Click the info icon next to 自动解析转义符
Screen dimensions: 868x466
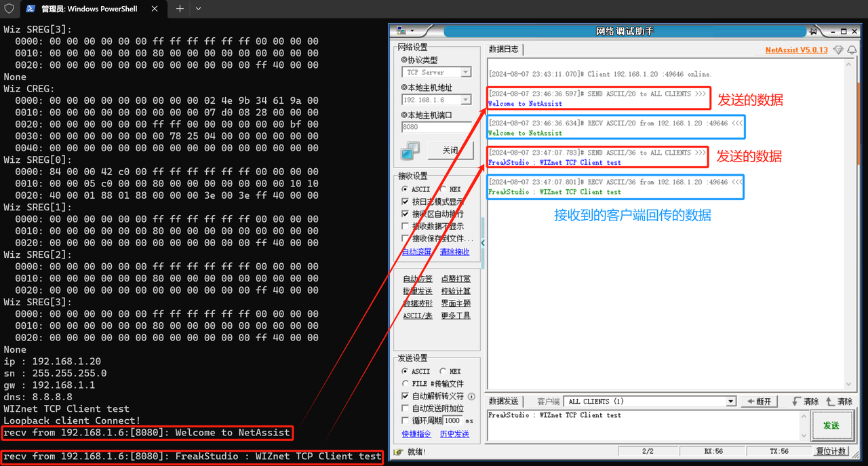[x=471, y=396]
